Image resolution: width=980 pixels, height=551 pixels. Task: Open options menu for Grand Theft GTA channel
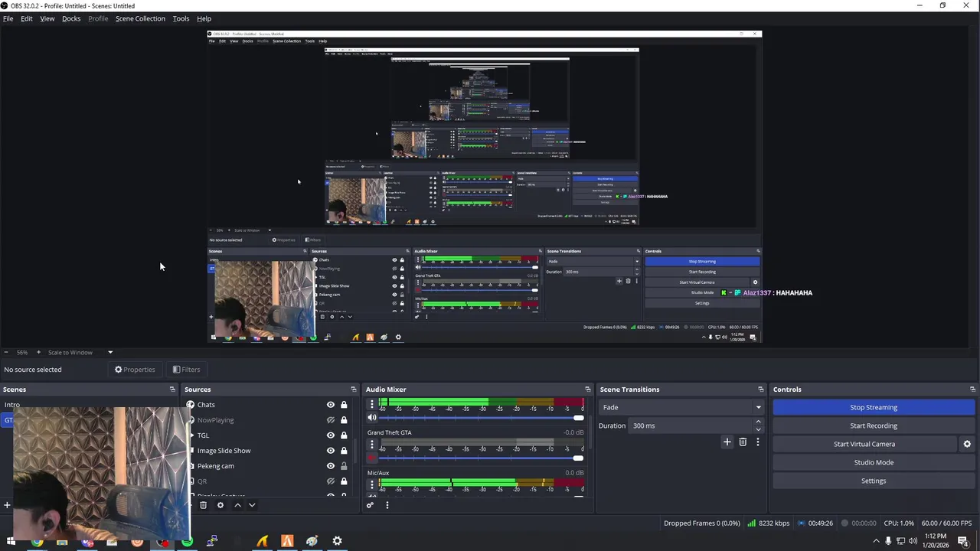click(x=372, y=444)
